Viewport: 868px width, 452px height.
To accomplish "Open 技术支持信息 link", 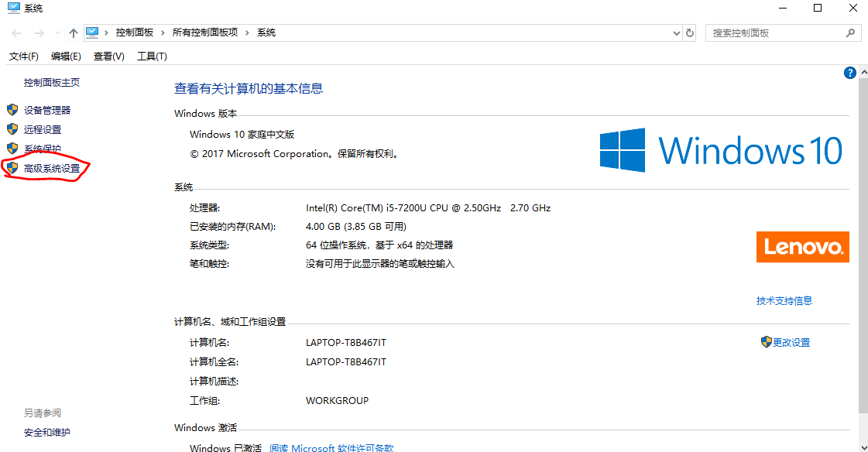I will pyautogui.click(x=784, y=301).
